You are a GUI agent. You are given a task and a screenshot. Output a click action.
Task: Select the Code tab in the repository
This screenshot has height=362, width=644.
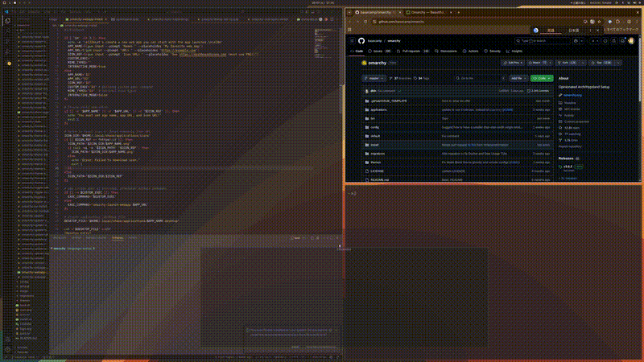[357, 51]
